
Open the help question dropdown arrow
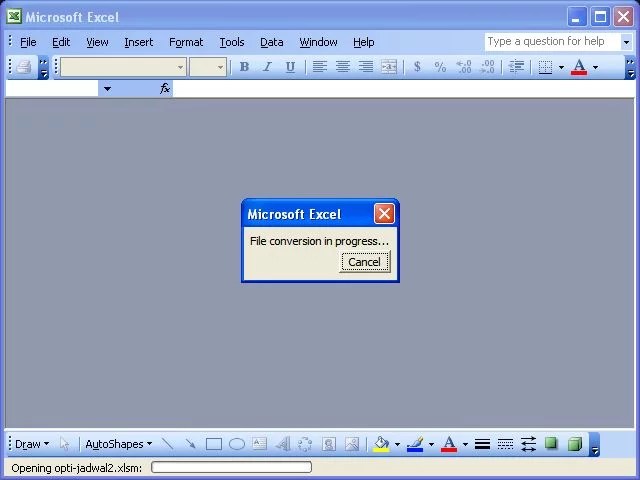point(627,42)
